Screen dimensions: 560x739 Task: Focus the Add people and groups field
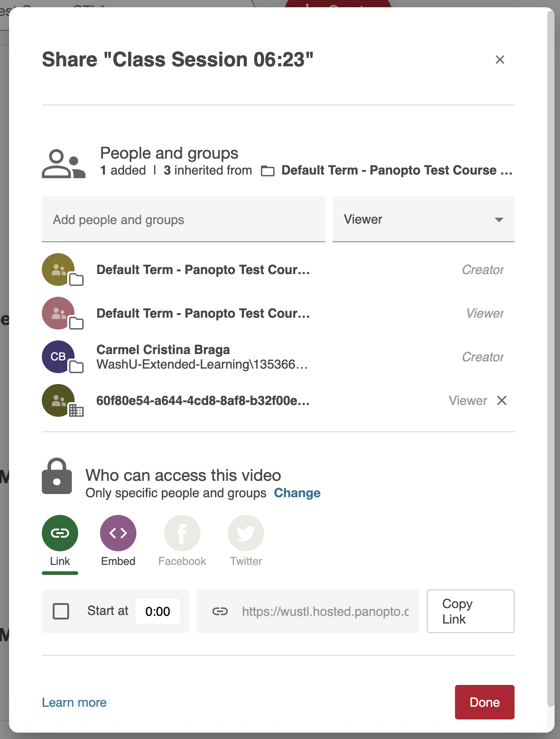[x=183, y=220]
